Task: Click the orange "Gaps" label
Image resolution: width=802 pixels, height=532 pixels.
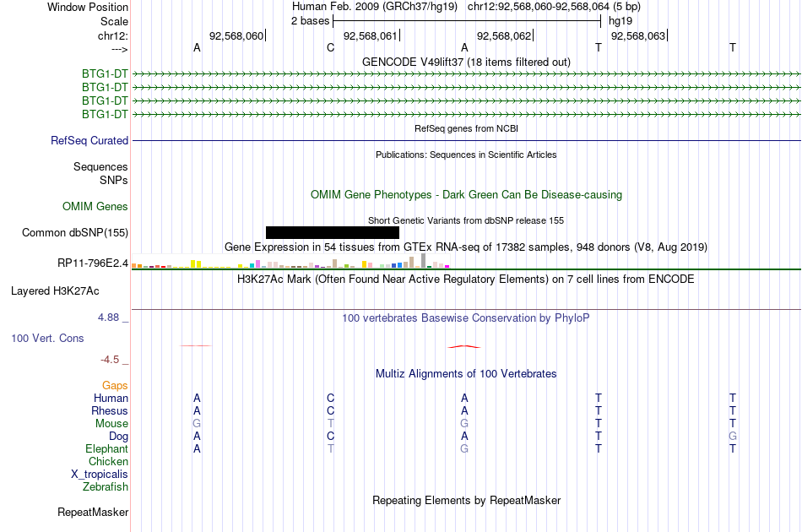Action: pos(115,385)
